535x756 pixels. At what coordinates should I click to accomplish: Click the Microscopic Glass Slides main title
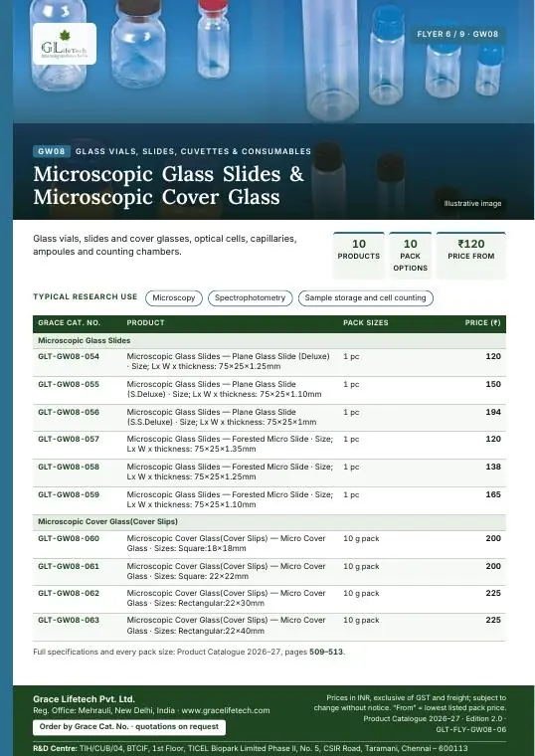[169, 186]
